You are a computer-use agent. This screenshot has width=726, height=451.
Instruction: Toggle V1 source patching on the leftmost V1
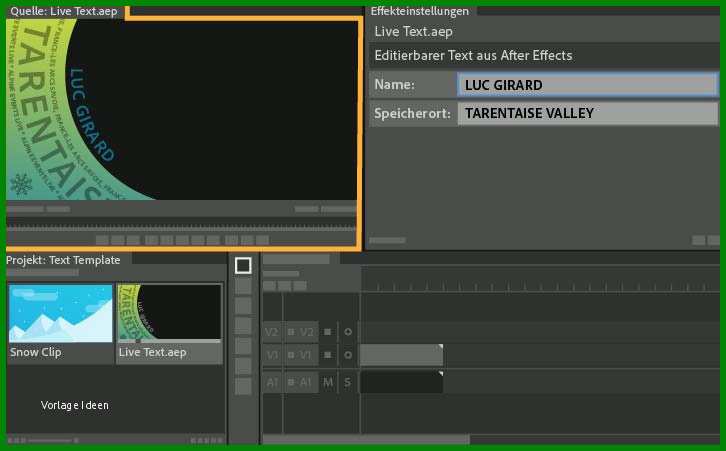click(x=272, y=355)
